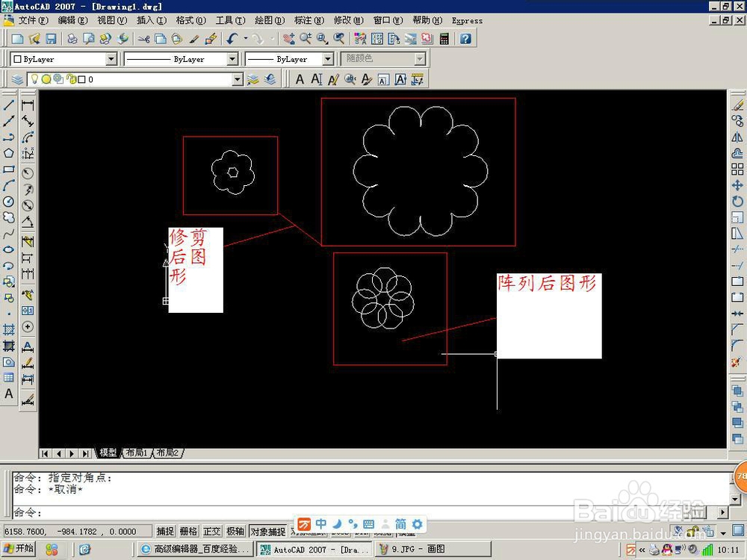Select the Ellipse draw tool
Viewport: 747px width, 560px height.
[8, 249]
